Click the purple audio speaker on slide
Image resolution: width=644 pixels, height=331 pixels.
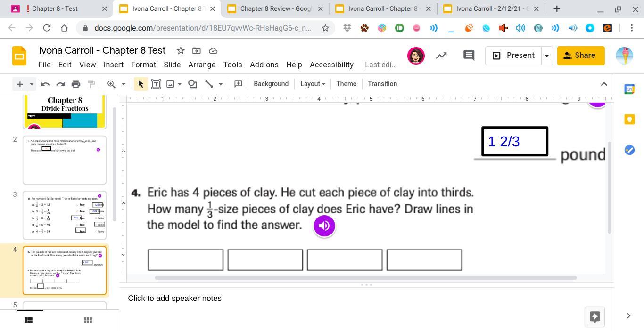pyautogui.click(x=324, y=226)
